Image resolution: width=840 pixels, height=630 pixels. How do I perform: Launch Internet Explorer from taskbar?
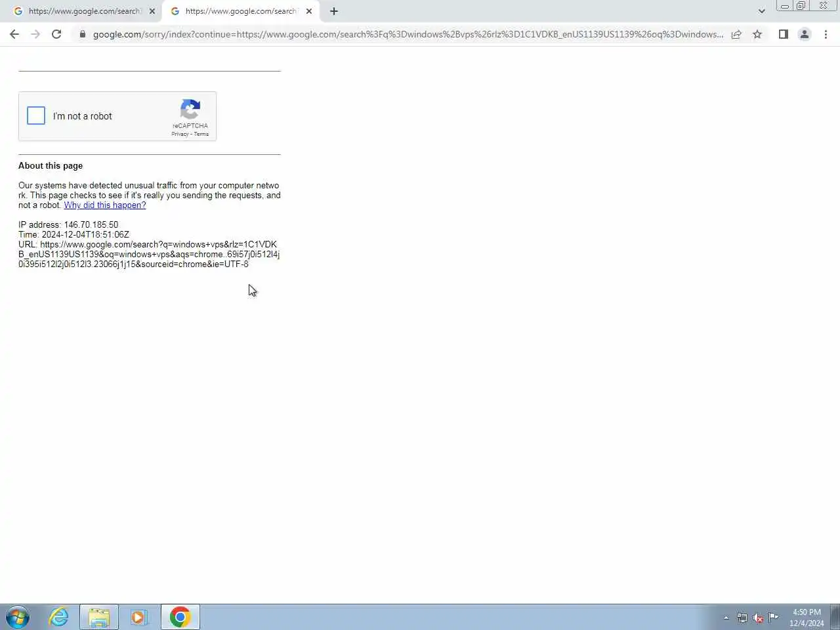tap(59, 617)
